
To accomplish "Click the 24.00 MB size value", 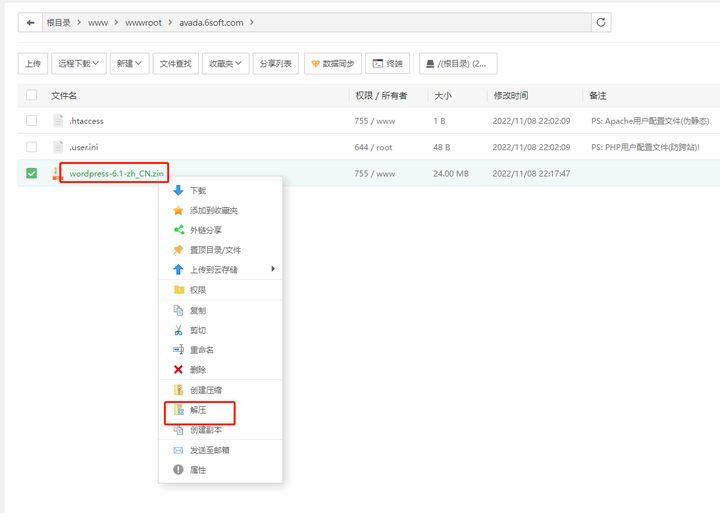I will pos(451,174).
